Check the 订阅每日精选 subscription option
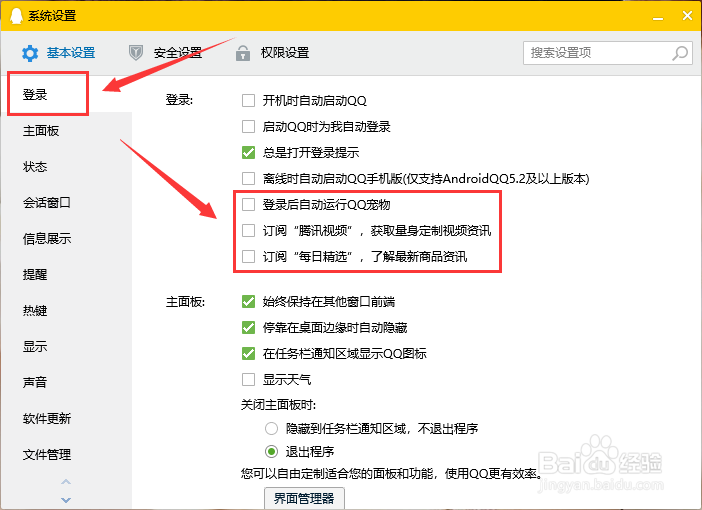702x510 pixels. [x=248, y=256]
